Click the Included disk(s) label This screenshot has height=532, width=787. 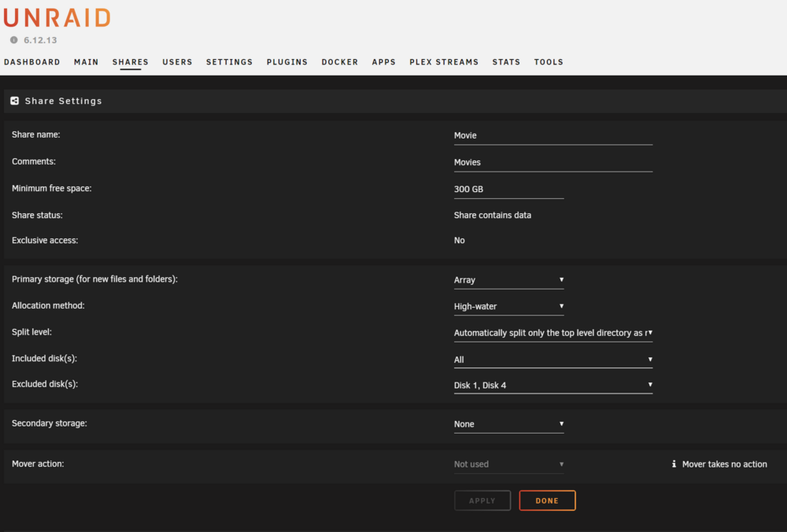click(44, 359)
